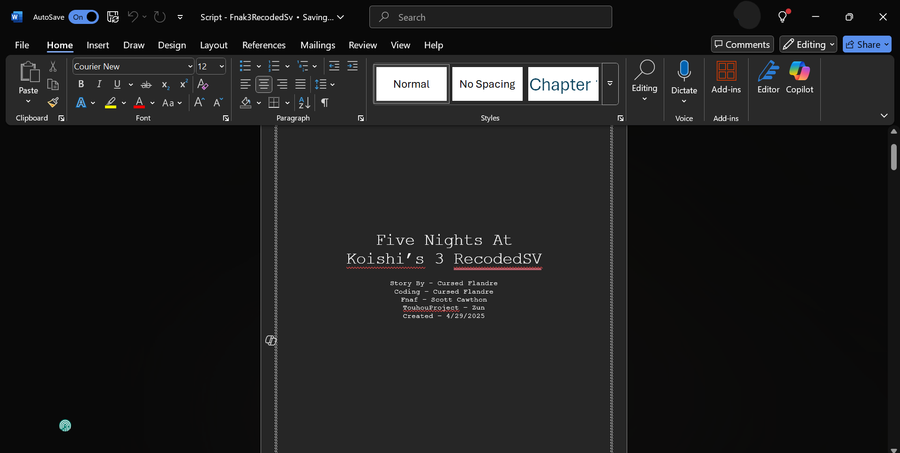This screenshot has width=900, height=453.
Task: Toggle italic formatting
Action: (x=99, y=84)
